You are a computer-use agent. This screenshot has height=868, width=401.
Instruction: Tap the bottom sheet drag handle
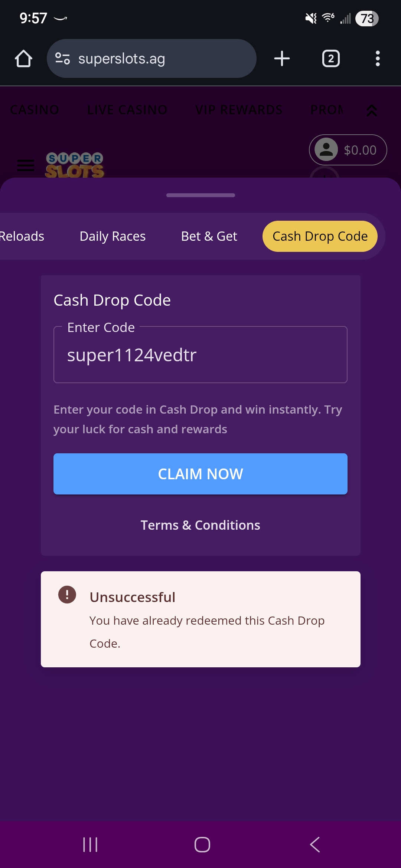click(x=200, y=195)
